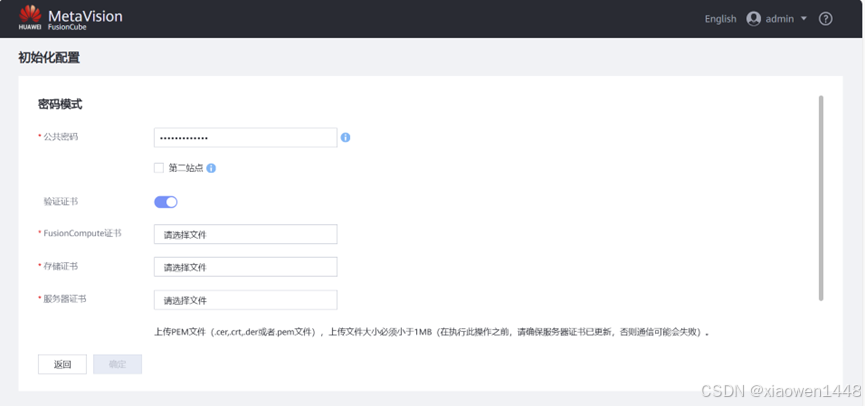This screenshot has width=865, height=406.
Task: Click the 服务器证书 field label
Action: click(x=65, y=299)
